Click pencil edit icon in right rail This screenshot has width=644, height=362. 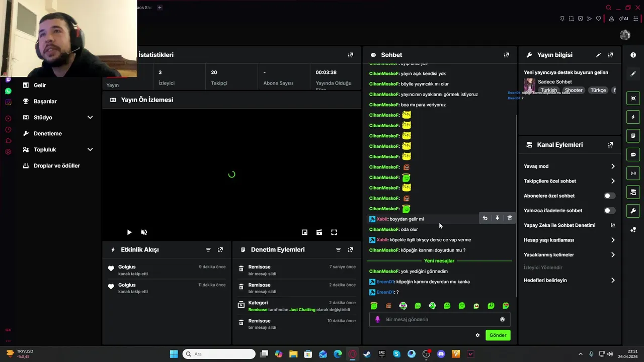coord(633,73)
